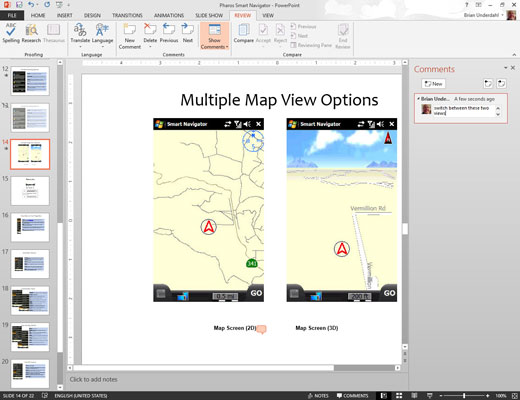Click the Translate icon

coord(80,33)
